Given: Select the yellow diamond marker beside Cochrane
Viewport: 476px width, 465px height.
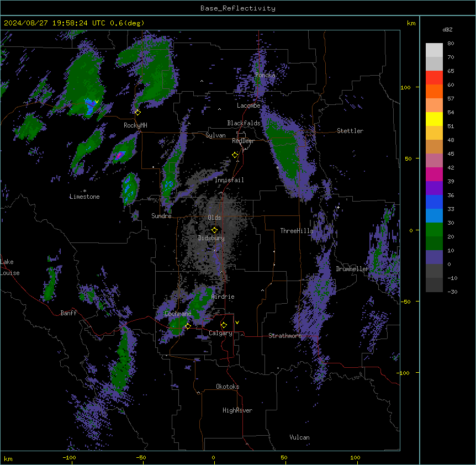Looking at the screenshot, I should coord(188,326).
